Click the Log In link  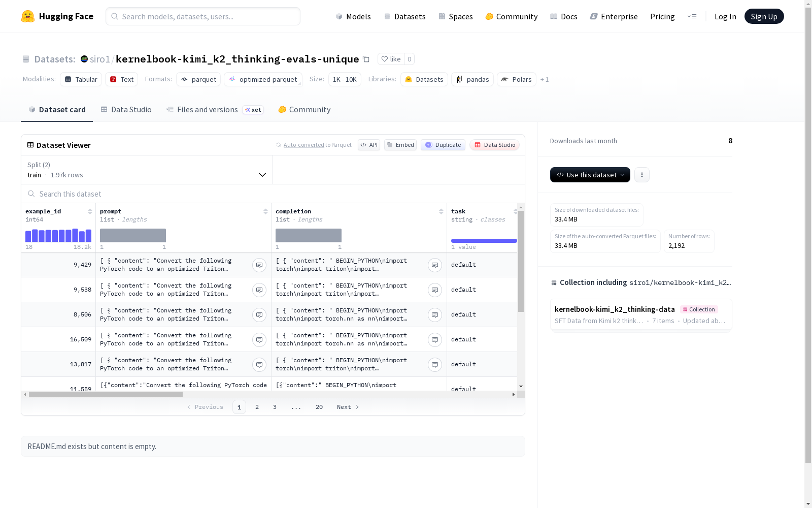(x=725, y=16)
